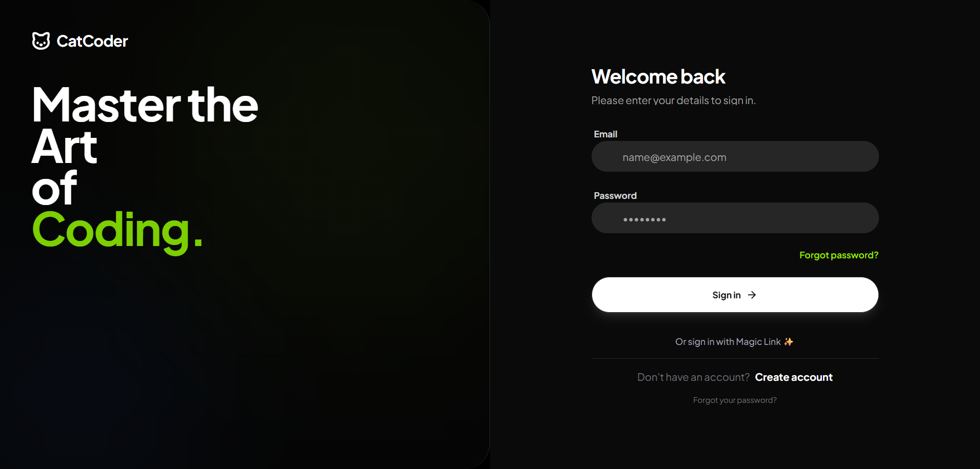Click the Password field label
Viewport: 980px width, 469px height.
tap(615, 196)
